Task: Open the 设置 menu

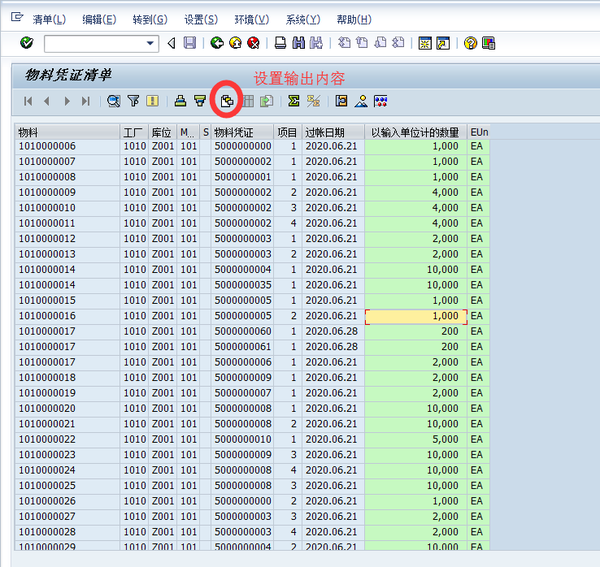Action: click(x=201, y=19)
